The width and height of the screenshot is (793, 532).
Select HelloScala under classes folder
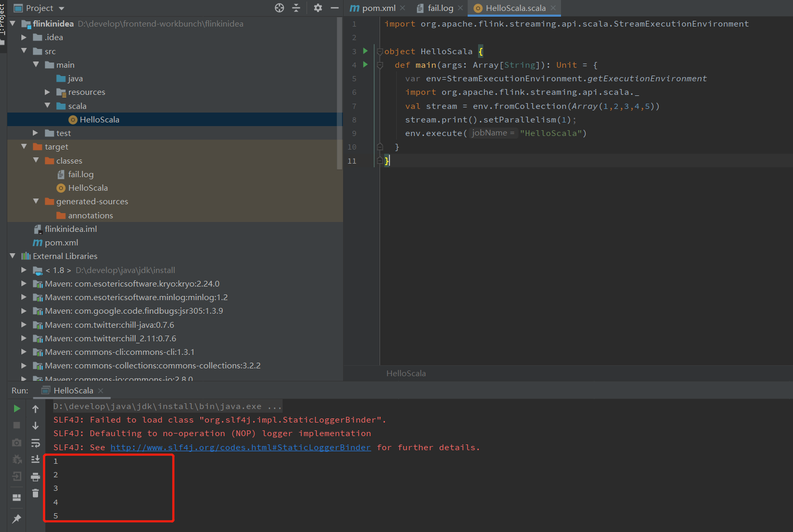[x=175, y=188]
